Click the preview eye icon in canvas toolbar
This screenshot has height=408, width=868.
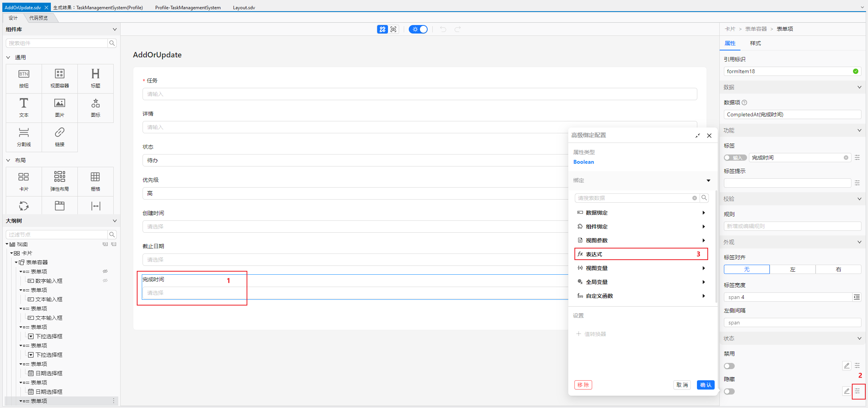pyautogui.click(x=393, y=29)
